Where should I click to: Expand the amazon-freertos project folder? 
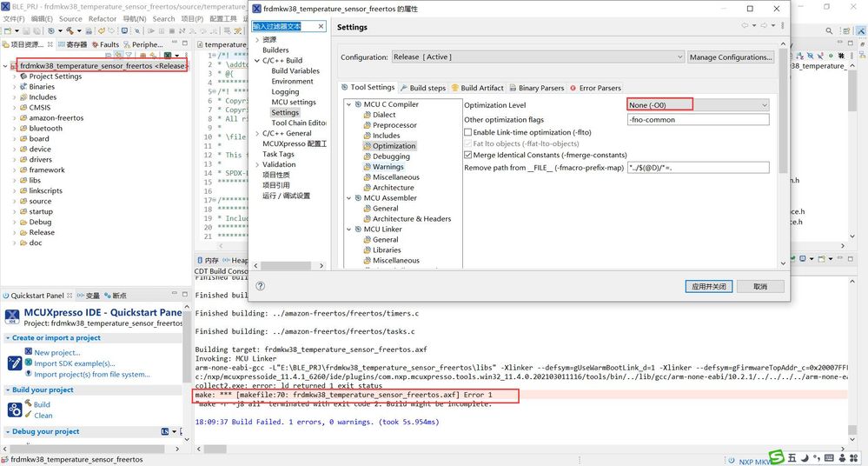[x=15, y=118]
